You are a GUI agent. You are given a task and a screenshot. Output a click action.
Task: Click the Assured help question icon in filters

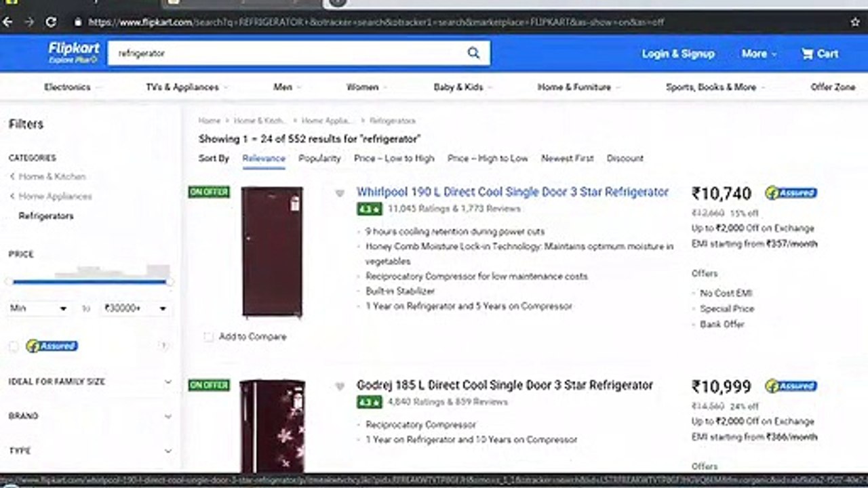163,346
